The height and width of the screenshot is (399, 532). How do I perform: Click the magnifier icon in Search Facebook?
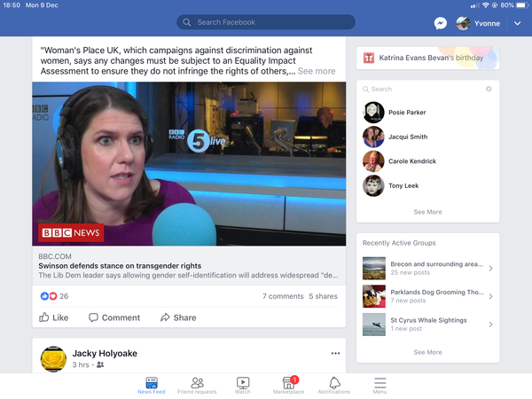[186, 22]
